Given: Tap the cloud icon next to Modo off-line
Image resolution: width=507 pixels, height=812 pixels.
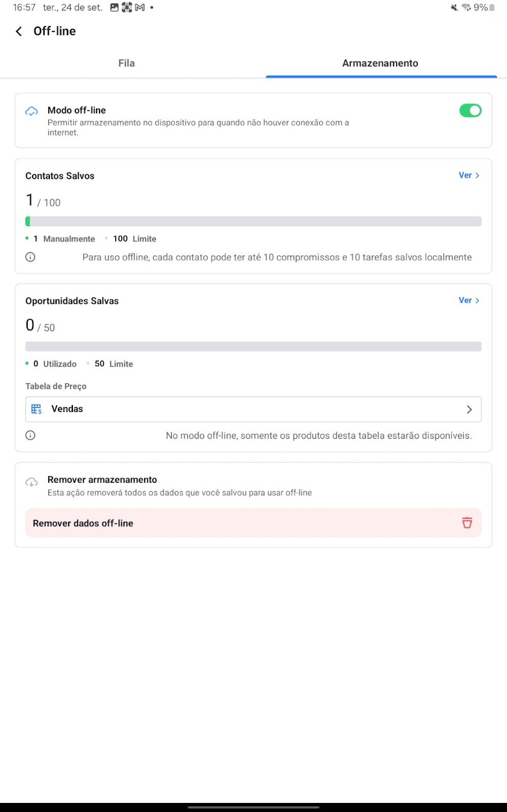Looking at the screenshot, I should point(31,111).
